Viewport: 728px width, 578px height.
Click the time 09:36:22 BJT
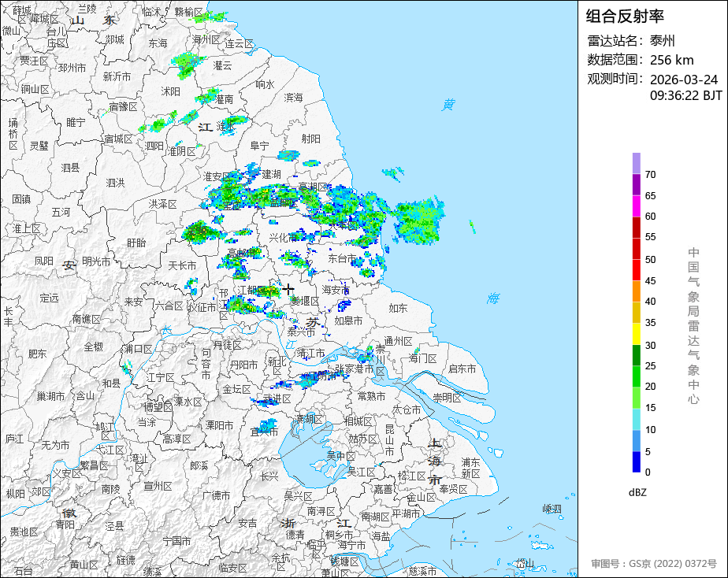click(685, 95)
